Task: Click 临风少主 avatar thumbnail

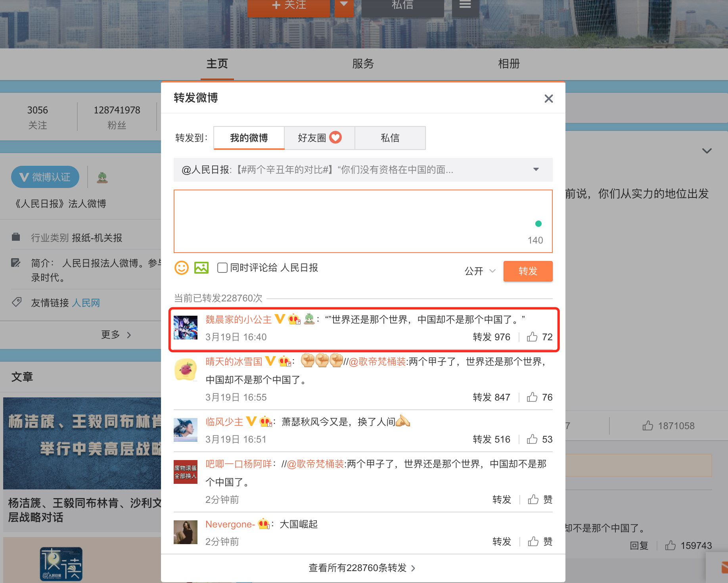Action: tap(186, 430)
